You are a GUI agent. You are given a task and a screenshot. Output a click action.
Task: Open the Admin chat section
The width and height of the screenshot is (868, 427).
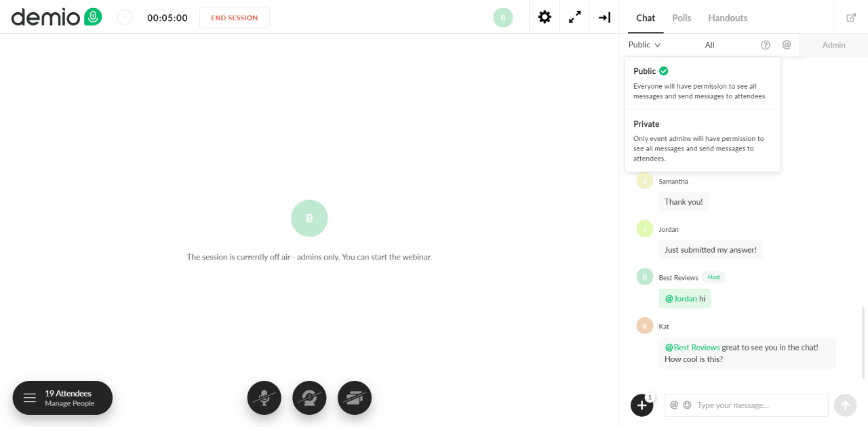click(x=833, y=45)
